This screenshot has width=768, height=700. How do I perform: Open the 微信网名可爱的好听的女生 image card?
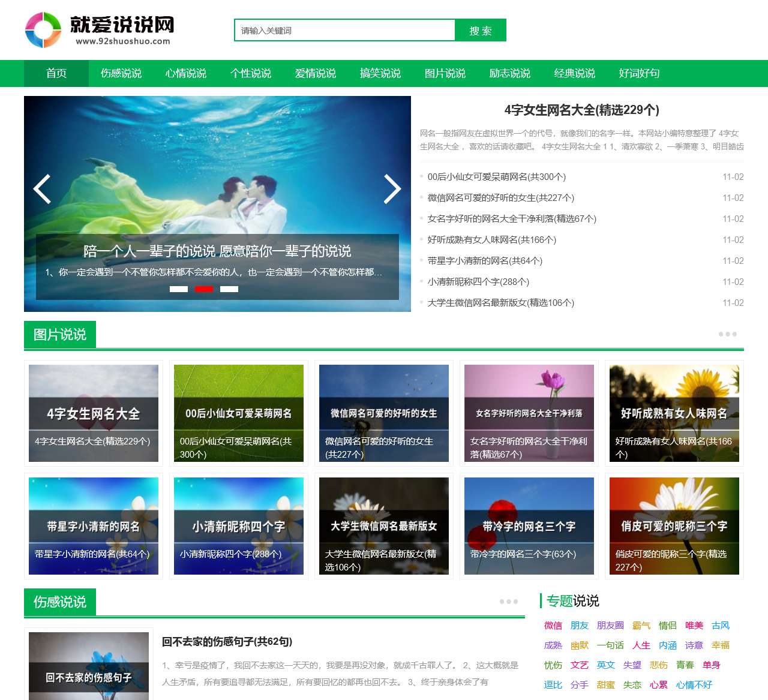click(x=384, y=413)
